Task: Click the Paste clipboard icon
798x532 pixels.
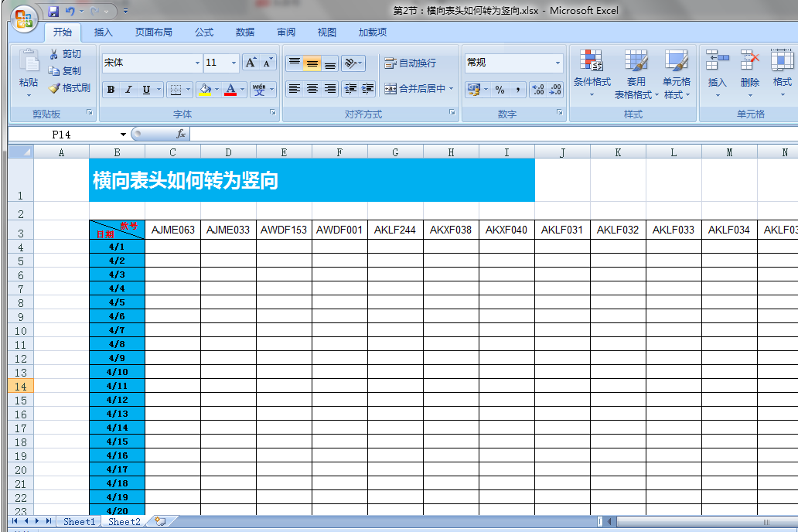Action: click(29, 60)
